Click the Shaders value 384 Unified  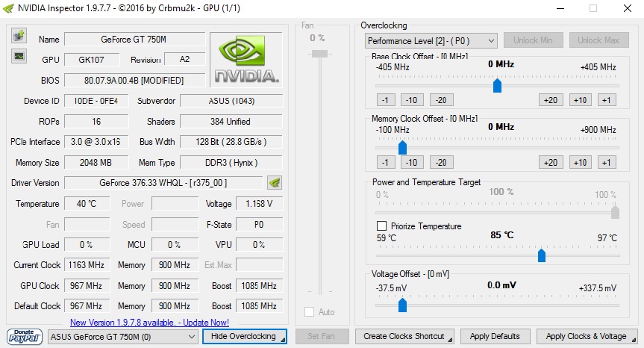(x=231, y=121)
